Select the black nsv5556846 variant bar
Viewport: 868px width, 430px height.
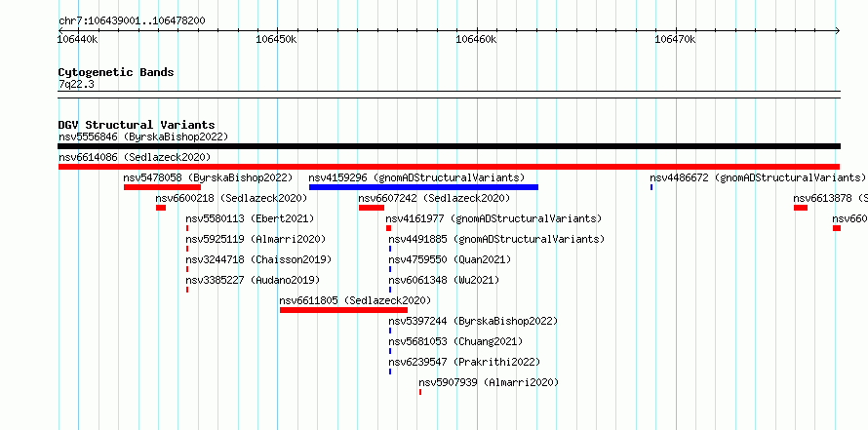pyautogui.click(x=449, y=146)
